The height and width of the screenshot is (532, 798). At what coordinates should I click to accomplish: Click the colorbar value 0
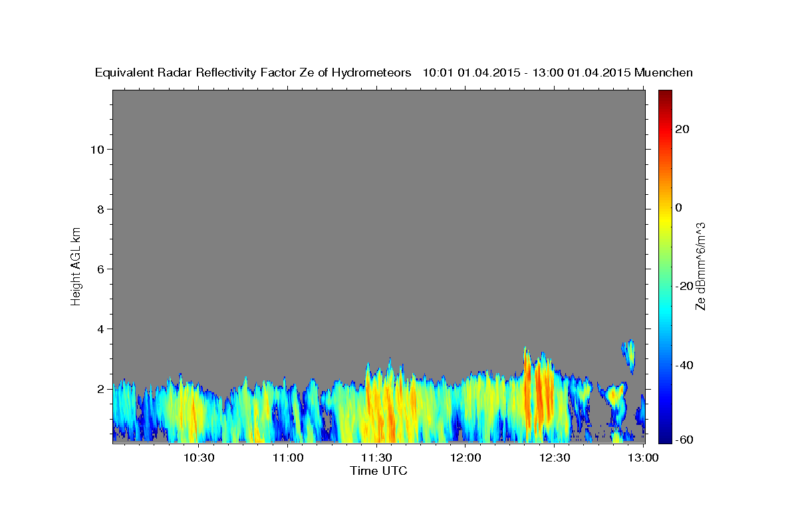(678, 207)
